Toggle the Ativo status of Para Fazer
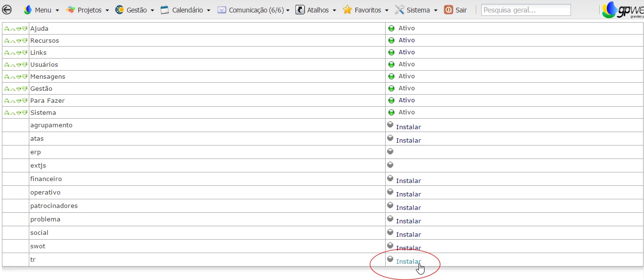Image resolution: width=644 pixels, height=280 pixels. (391, 100)
